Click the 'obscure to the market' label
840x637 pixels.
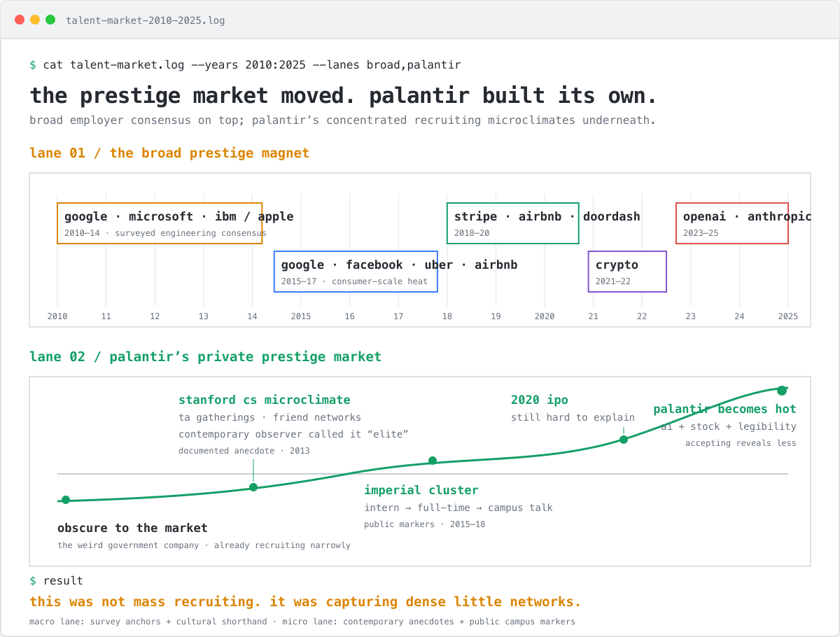tap(132, 528)
